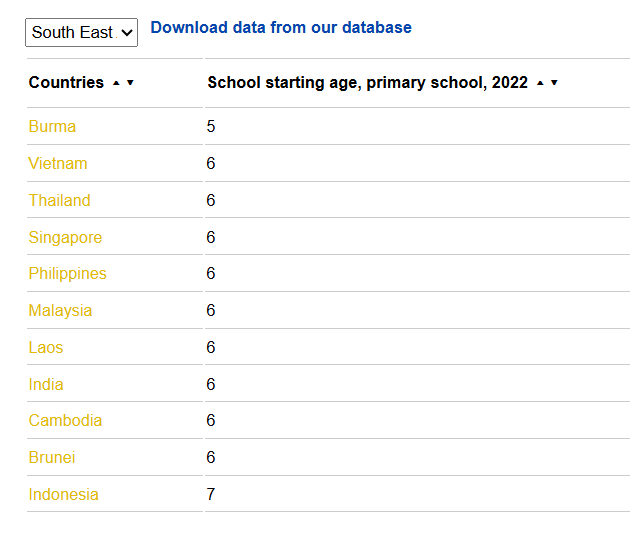This screenshot has width=630, height=545.
Task: Open the Cambodia country link
Action: [65, 421]
